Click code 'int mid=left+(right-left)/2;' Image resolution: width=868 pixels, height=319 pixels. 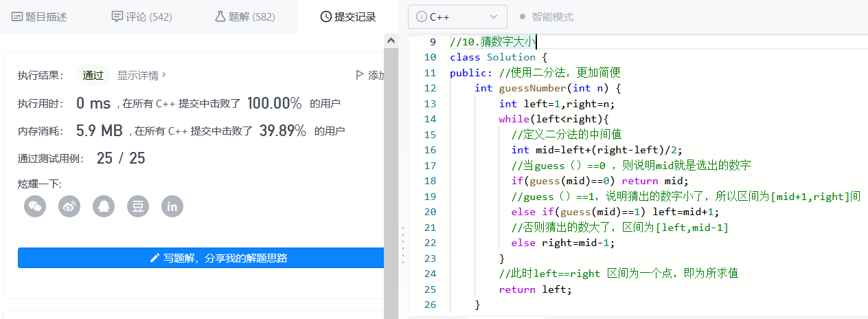coord(597,150)
